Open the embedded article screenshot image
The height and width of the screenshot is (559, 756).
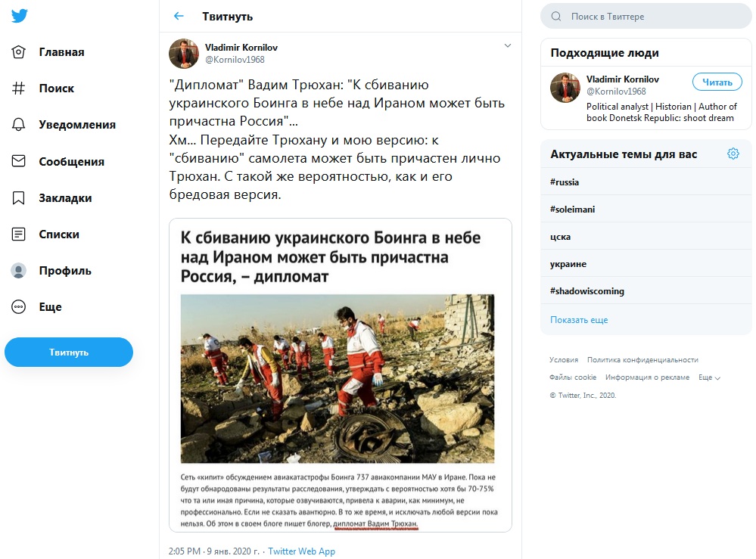click(x=340, y=375)
